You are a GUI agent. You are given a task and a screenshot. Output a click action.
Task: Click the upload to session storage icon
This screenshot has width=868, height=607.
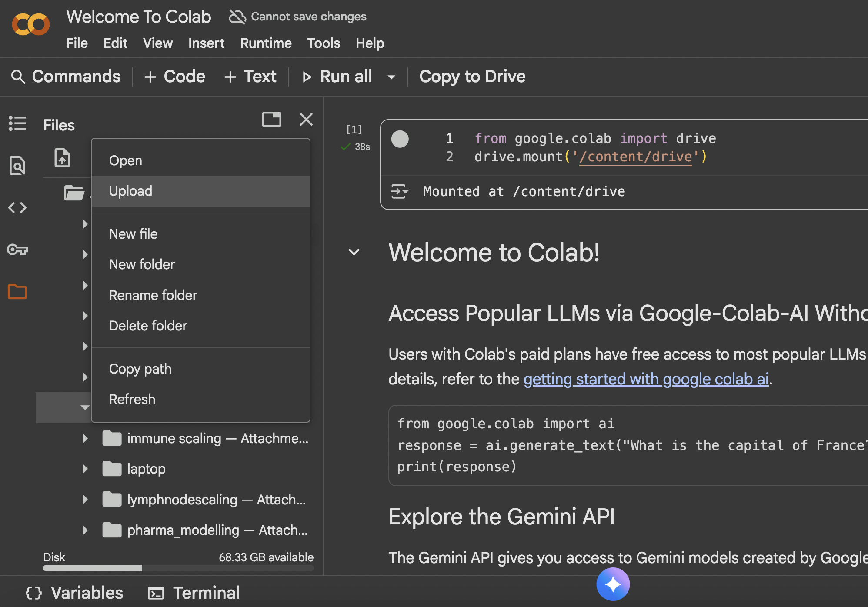pos(62,157)
